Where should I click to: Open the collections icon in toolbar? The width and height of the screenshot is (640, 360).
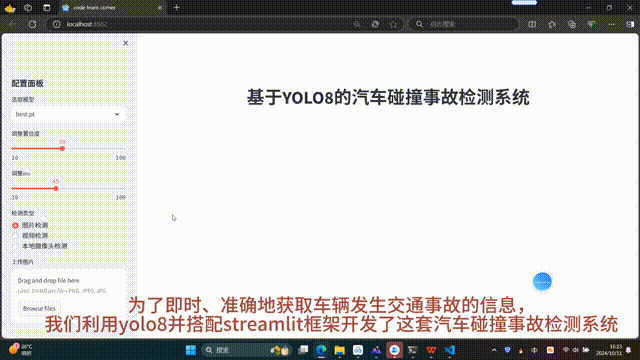(572, 24)
